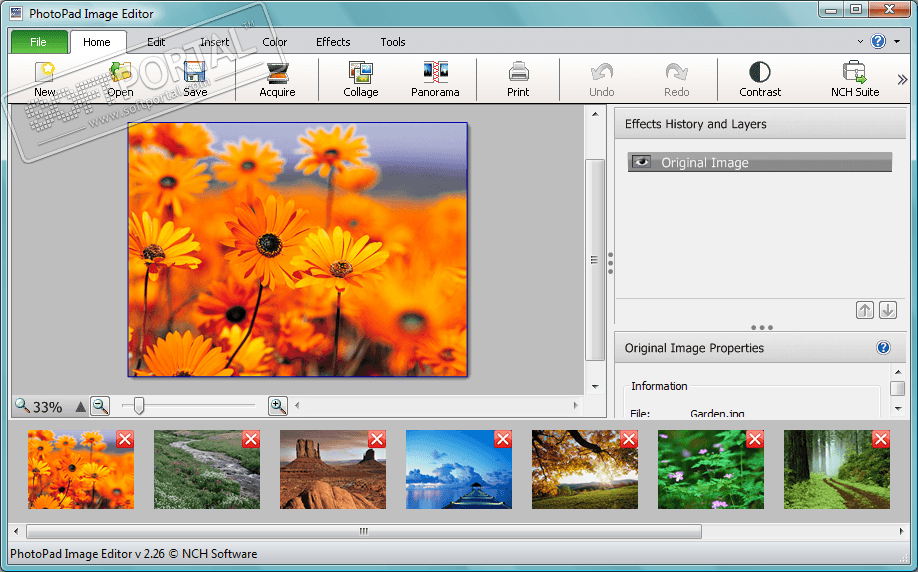This screenshot has width=918, height=572.
Task: Select the green leaves purple flowers thumbnail
Action: [x=711, y=470]
